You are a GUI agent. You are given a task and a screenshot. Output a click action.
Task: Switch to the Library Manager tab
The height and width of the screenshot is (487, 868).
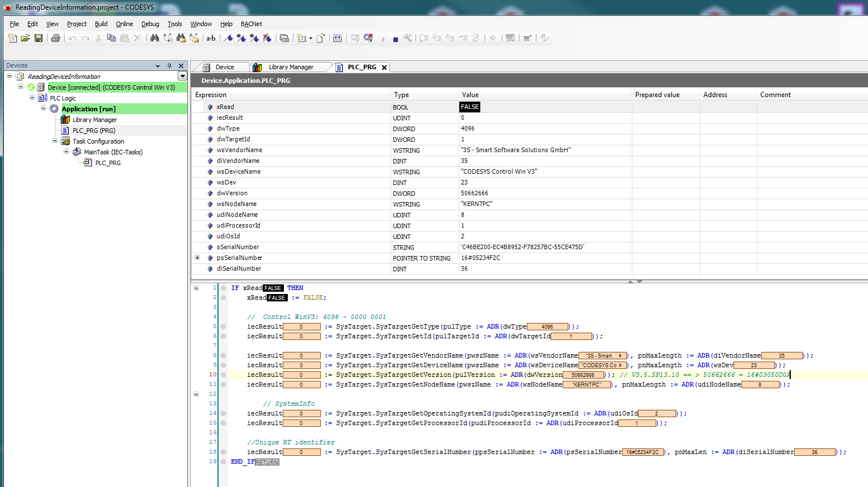coord(291,67)
